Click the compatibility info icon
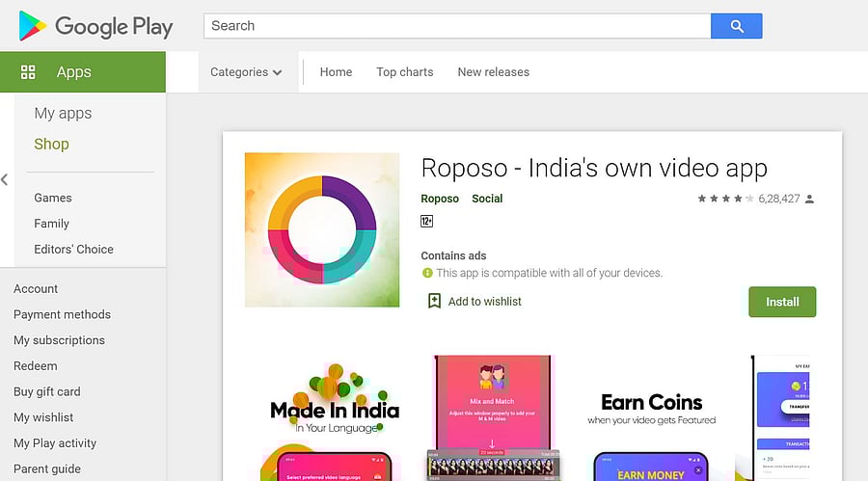This screenshot has height=481, width=868. (x=427, y=273)
